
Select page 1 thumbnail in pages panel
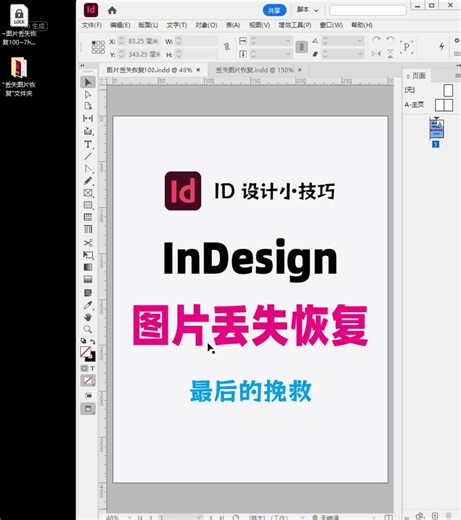pos(436,129)
